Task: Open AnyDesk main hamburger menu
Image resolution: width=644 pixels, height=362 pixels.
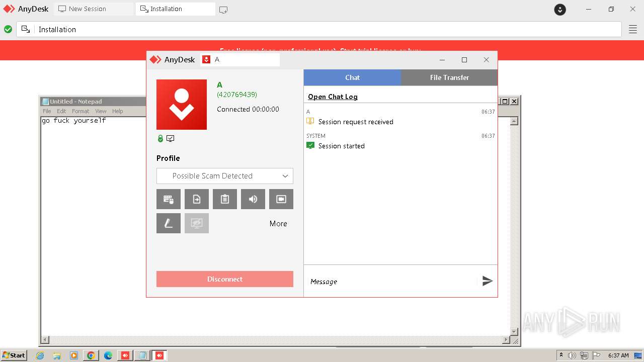Action: click(x=633, y=29)
